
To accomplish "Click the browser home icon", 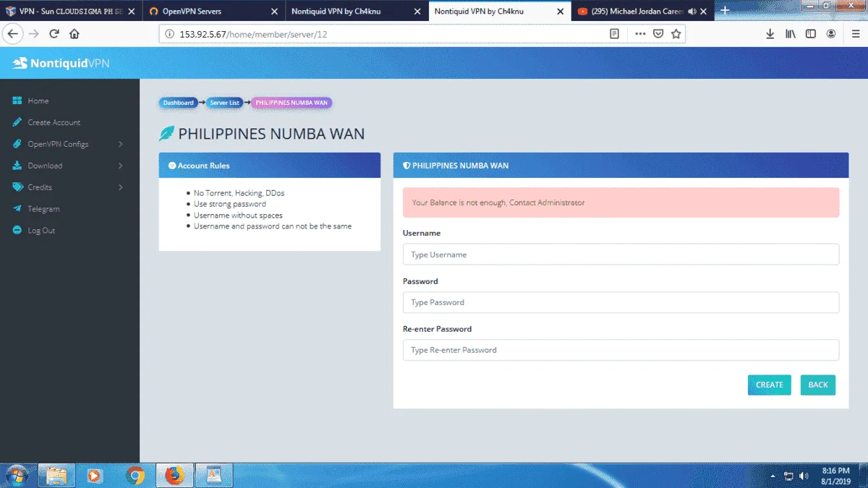I will click(75, 34).
